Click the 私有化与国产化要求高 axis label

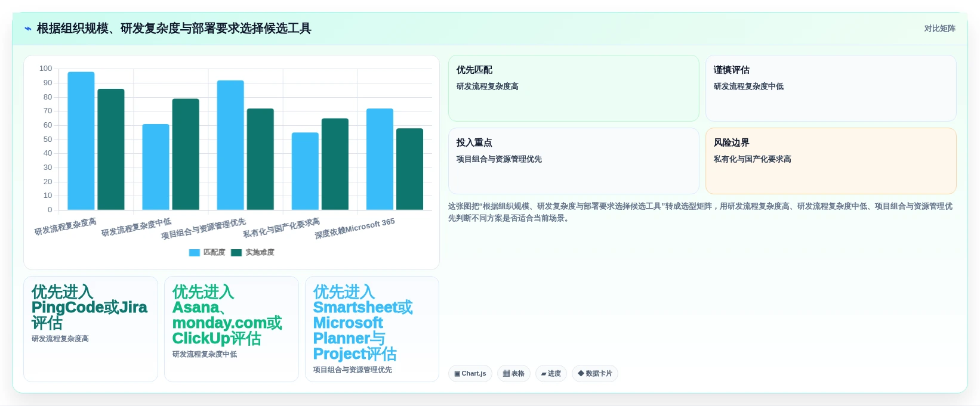[x=281, y=228]
